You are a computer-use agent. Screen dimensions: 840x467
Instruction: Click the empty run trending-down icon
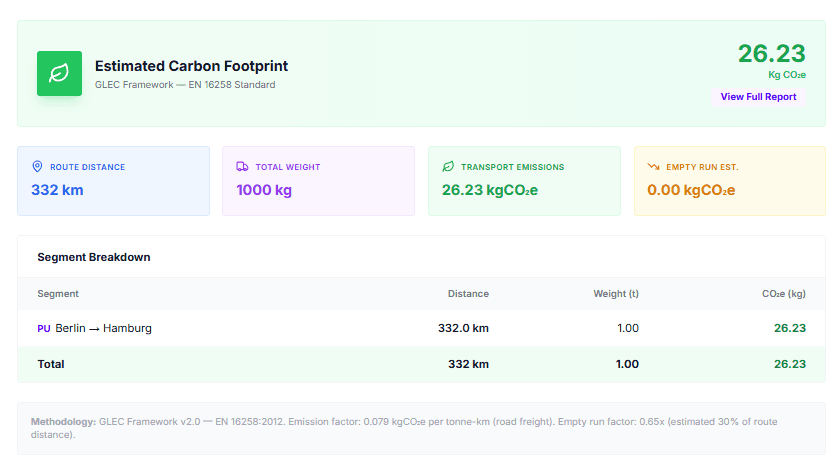pos(653,167)
